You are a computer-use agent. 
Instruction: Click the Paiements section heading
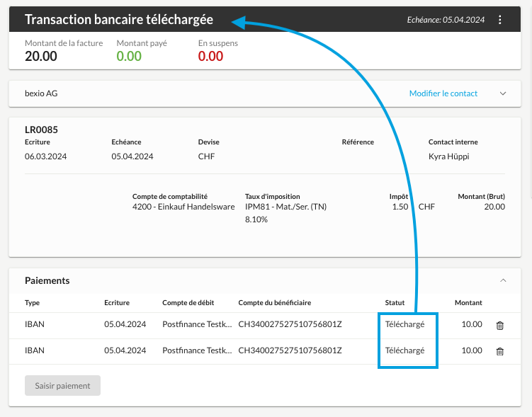coord(47,280)
